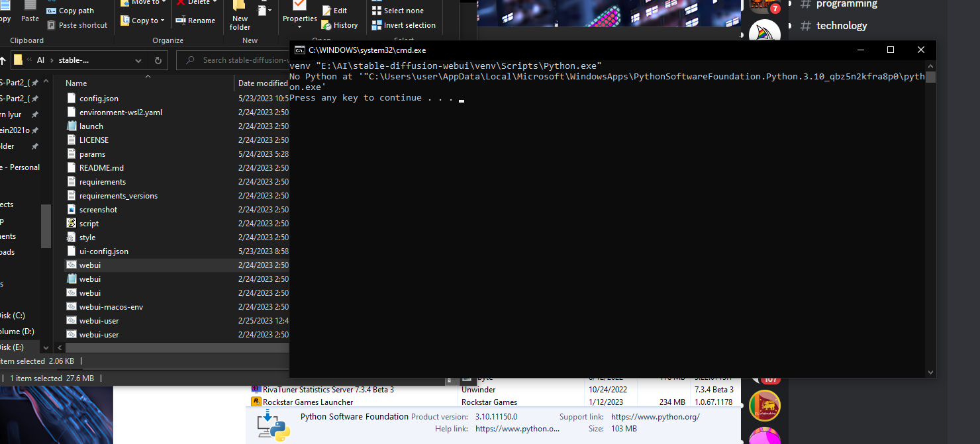This screenshot has height=444, width=980.
Task: Click Explorer sidebar's scroll down arrow
Action: click(x=46, y=347)
